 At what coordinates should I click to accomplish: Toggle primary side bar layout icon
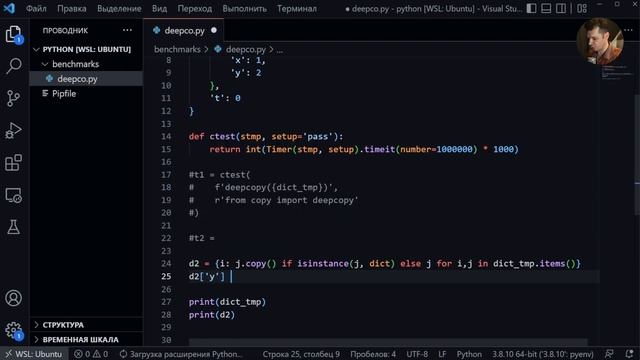[531, 8]
